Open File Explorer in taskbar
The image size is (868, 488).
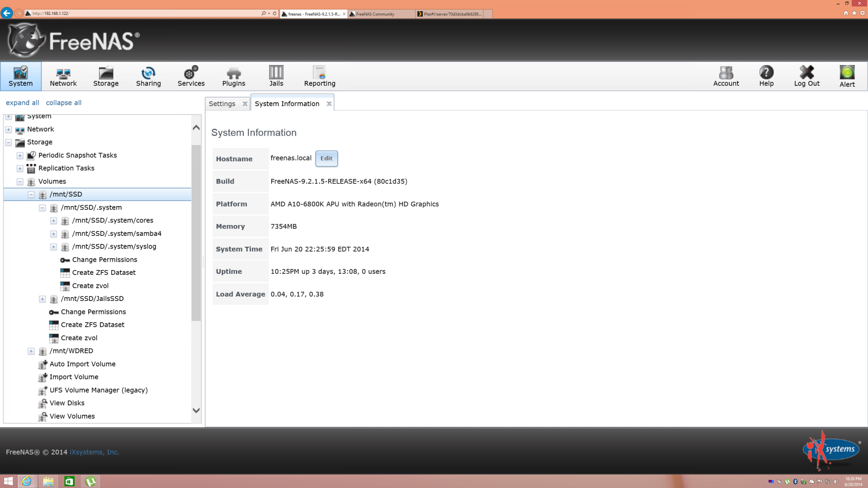pyautogui.click(x=48, y=481)
